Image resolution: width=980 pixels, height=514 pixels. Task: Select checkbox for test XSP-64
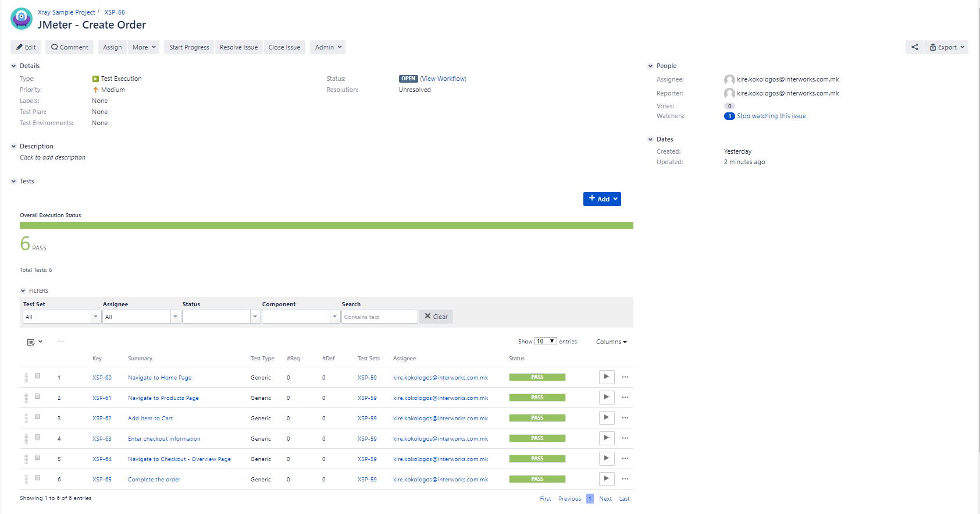pyautogui.click(x=37, y=458)
